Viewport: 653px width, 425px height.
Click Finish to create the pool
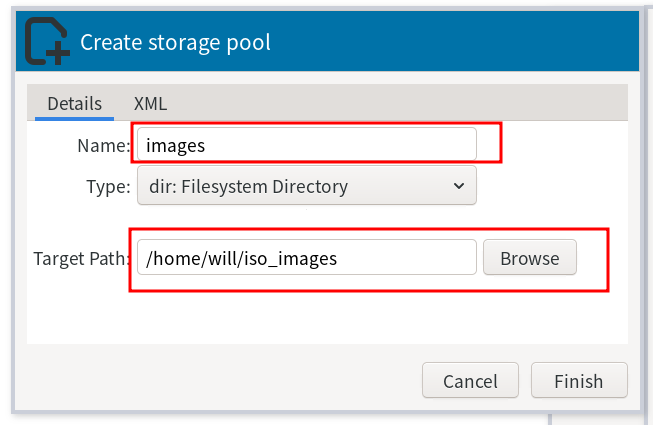point(579,381)
